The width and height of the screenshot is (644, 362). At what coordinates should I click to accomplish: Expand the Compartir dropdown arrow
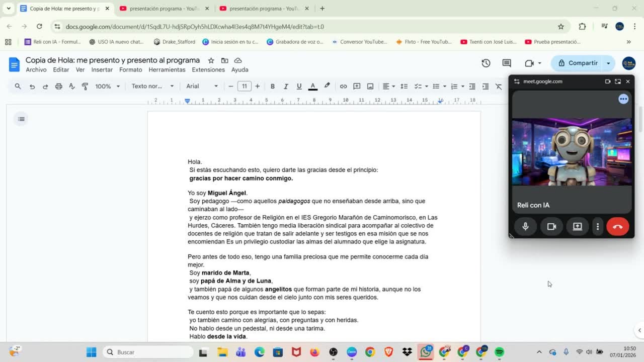[608, 63]
